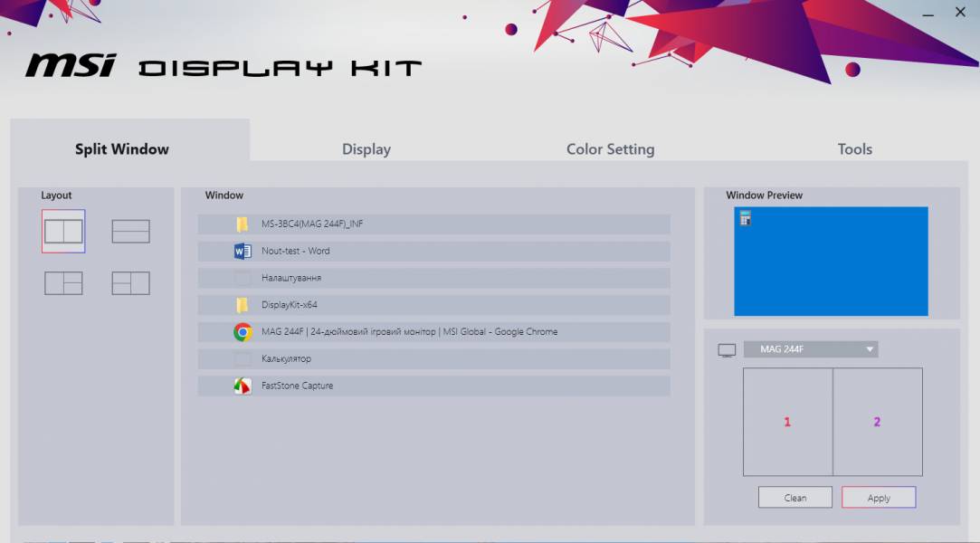The width and height of the screenshot is (980, 543).
Task: Select the Калькулятор window entry
Action: 434,359
